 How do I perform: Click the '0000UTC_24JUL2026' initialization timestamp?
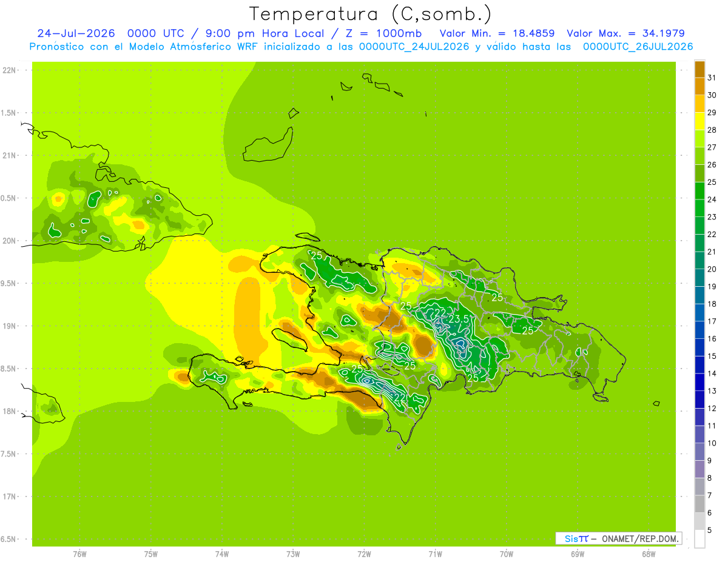[415, 47]
